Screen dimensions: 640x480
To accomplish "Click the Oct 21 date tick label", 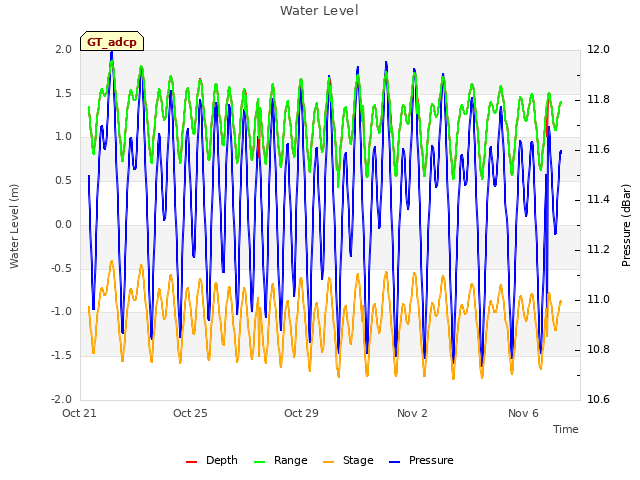I will coord(79,413).
